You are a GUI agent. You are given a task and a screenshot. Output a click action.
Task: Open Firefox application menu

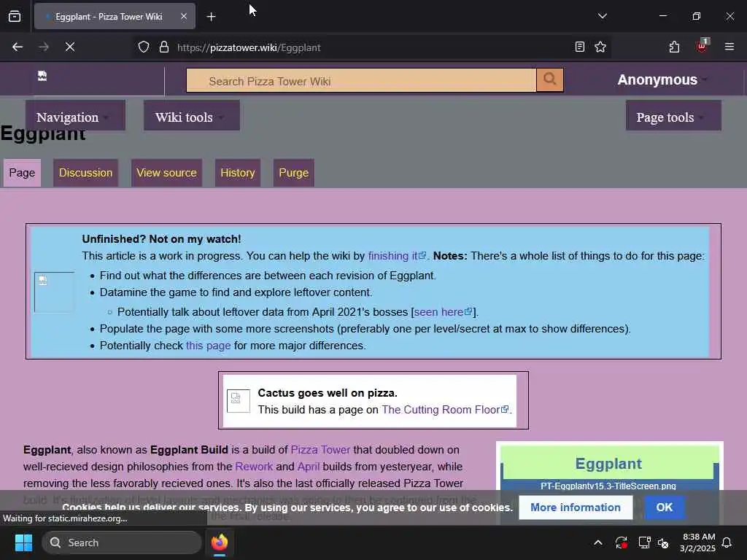pos(729,47)
